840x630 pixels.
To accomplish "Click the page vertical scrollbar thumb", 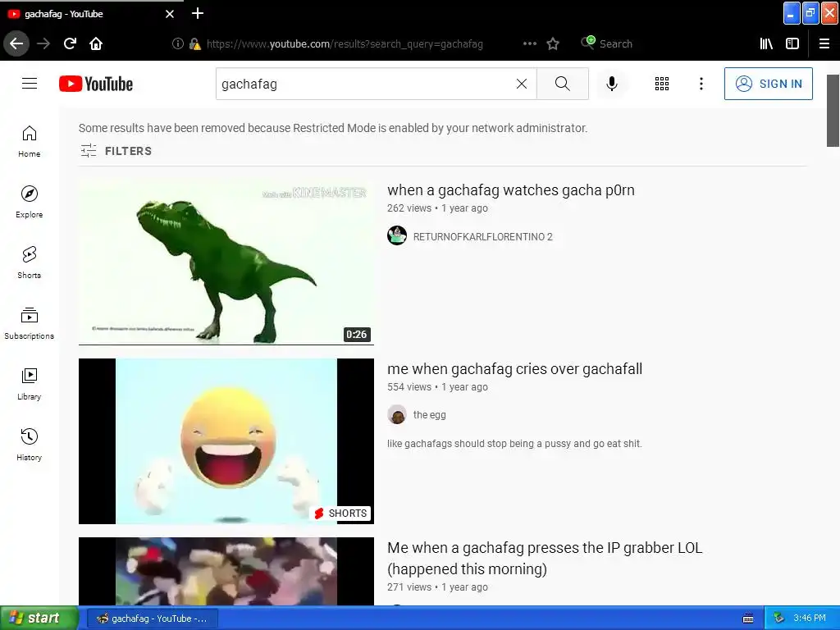I will pos(833,111).
